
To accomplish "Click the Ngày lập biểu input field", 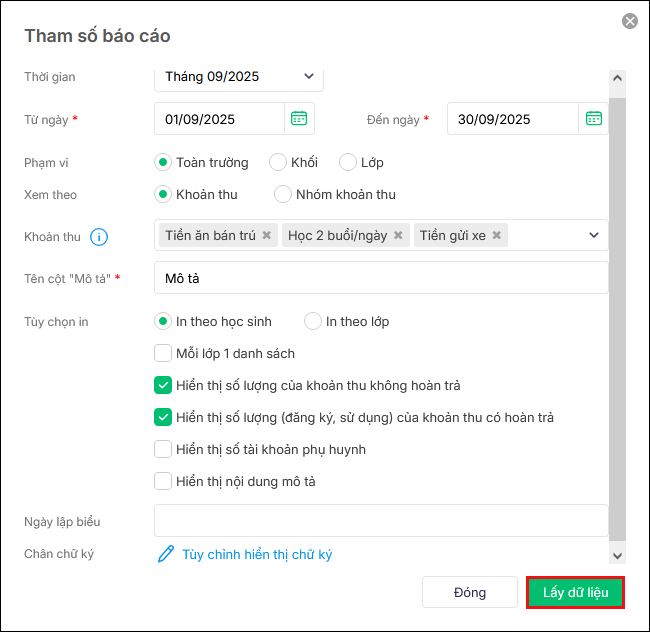I will (380, 521).
